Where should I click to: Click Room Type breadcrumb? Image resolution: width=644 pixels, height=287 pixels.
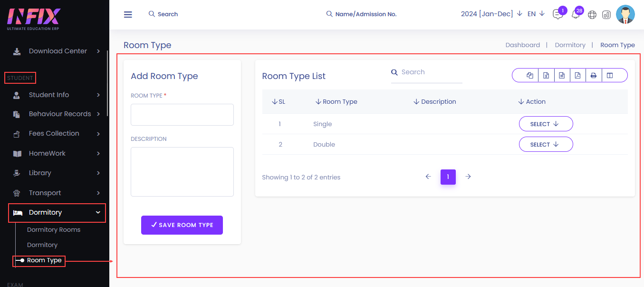pos(617,45)
